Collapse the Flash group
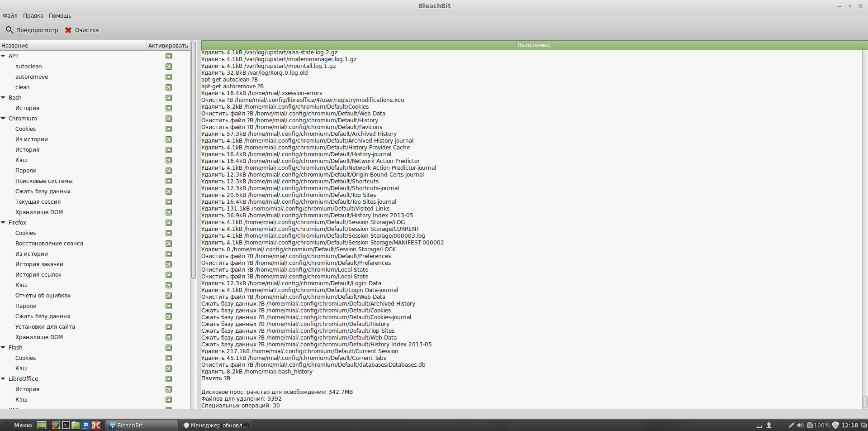Image resolution: width=868 pixels, height=431 pixels. [x=3, y=348]
